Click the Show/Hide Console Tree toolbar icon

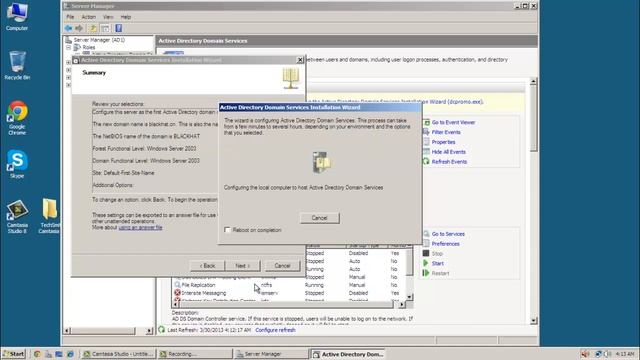(105, 28)
